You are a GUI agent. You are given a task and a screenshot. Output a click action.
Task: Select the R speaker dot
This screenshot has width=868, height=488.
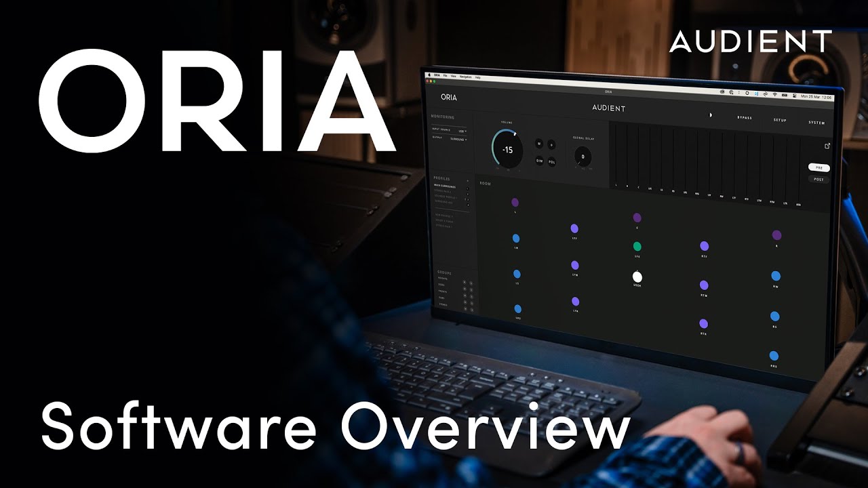[x=776, y=235]
